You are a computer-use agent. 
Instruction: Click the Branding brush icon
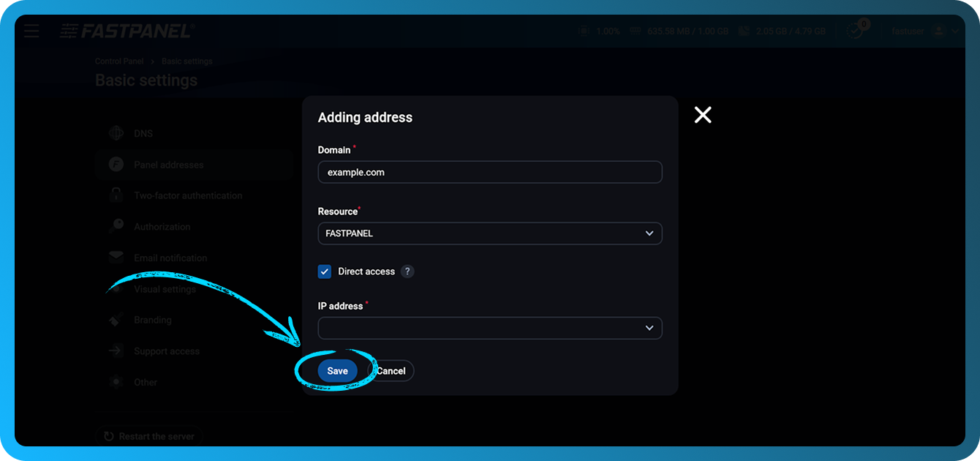[x=116, y=320]
